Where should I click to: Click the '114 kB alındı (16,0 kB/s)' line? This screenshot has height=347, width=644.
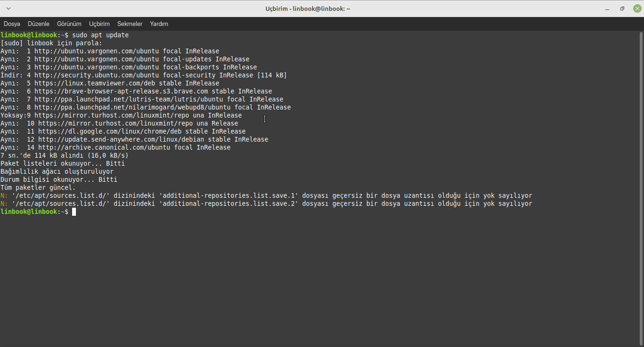coord(65,156)
